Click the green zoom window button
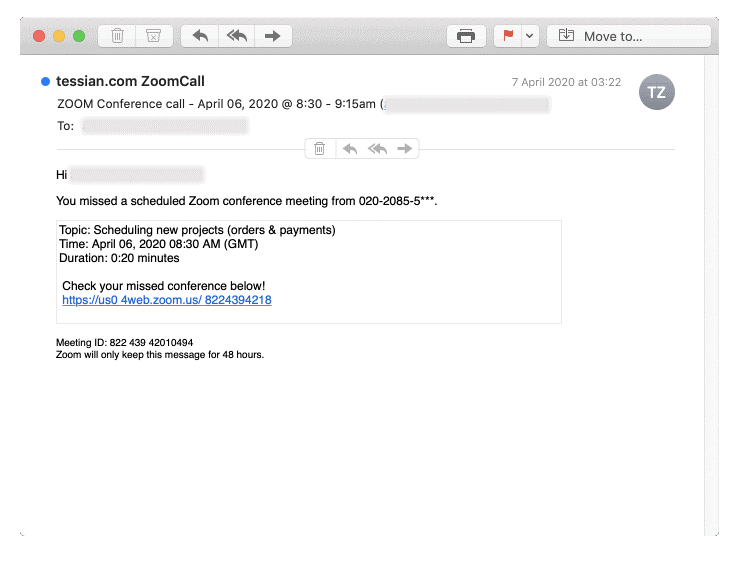747x568 pixels. pos(79,36)
